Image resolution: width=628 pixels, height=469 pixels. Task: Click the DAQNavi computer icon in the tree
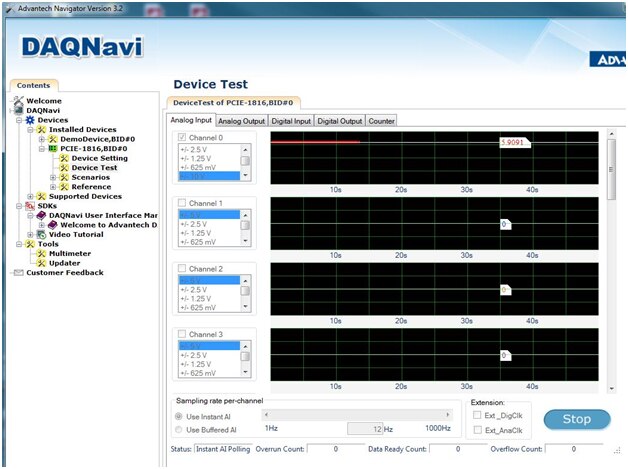point(18,110)
